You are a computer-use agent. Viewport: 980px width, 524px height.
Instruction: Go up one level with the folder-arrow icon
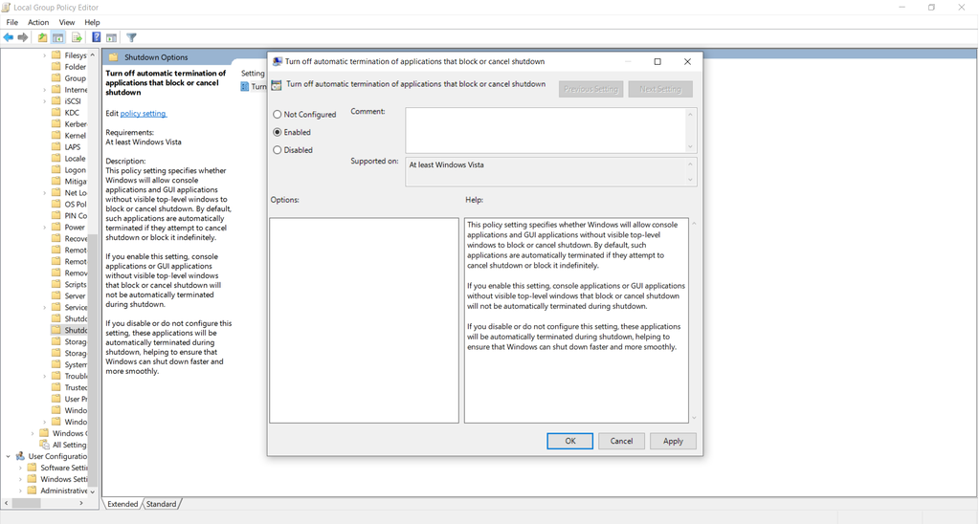pyautogui.click(x=42, y=37)
